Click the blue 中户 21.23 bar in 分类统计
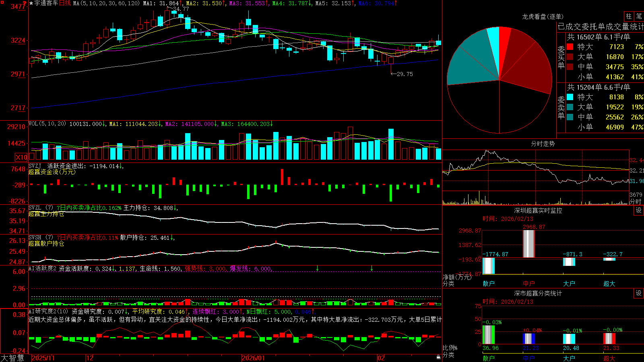644x362 pixels. [529, 339]
